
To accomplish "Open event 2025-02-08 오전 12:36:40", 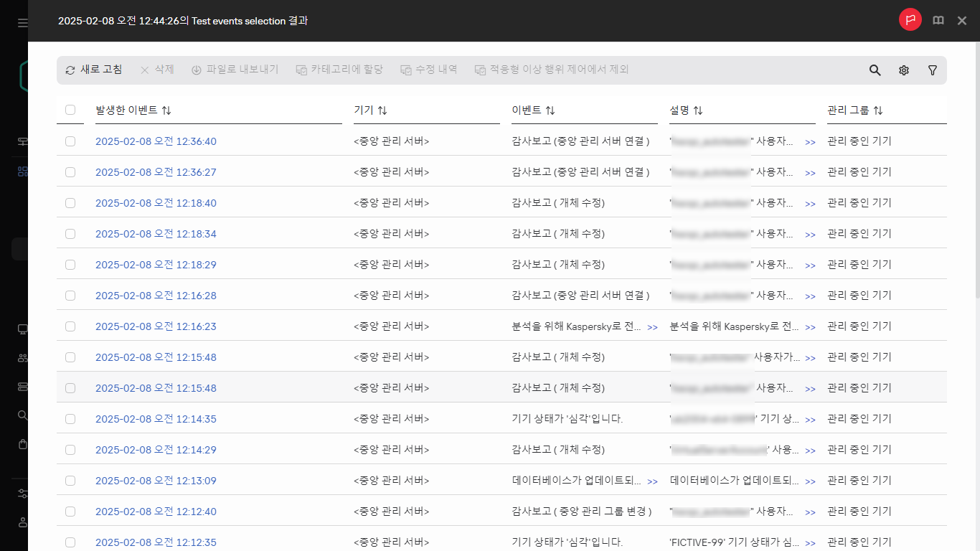I will click(x=156, y=141).
